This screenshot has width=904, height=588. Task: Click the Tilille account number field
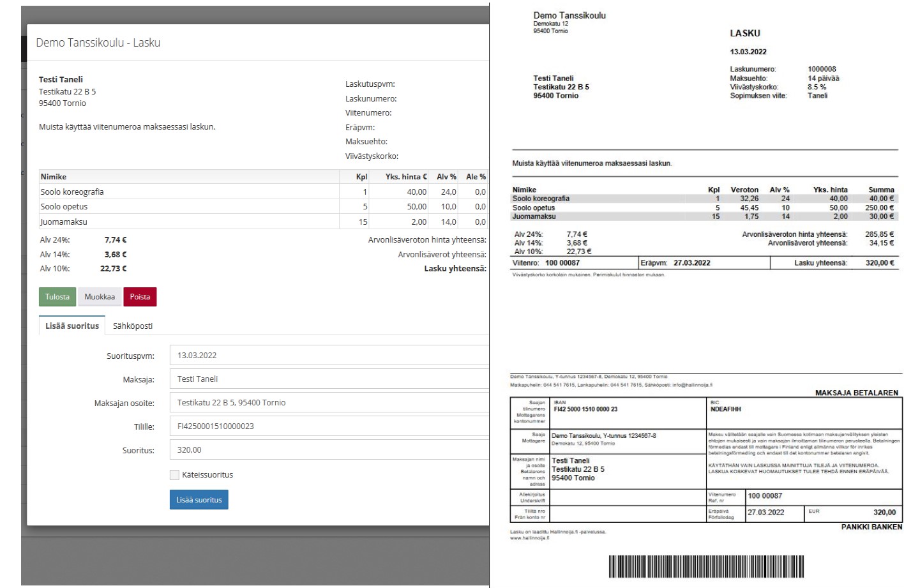coord(329,426)
